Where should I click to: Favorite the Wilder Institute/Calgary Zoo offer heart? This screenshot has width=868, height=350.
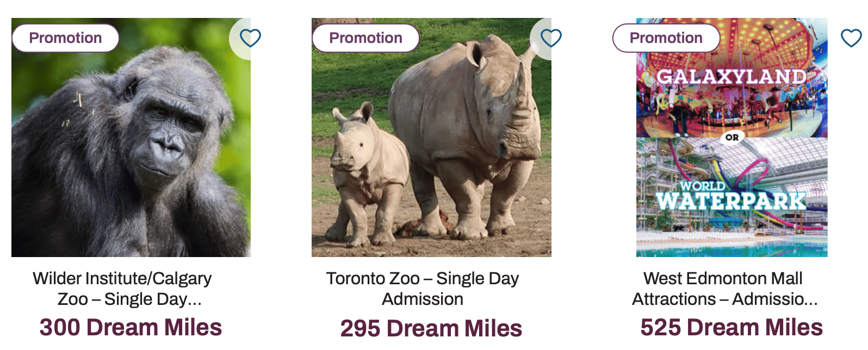click(250, 38)
